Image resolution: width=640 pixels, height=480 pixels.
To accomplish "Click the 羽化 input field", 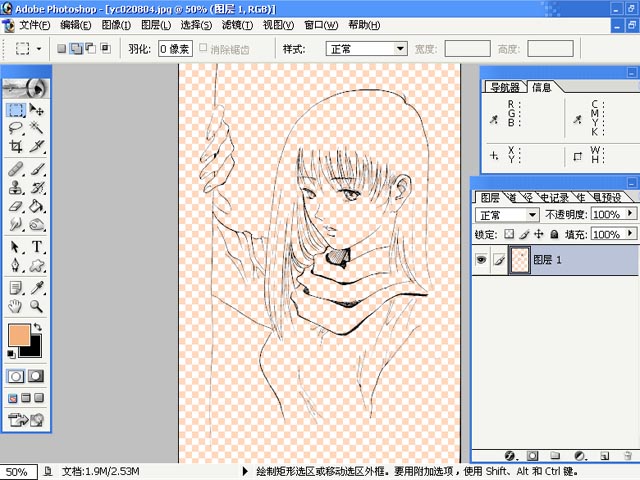I will (175, 49).
